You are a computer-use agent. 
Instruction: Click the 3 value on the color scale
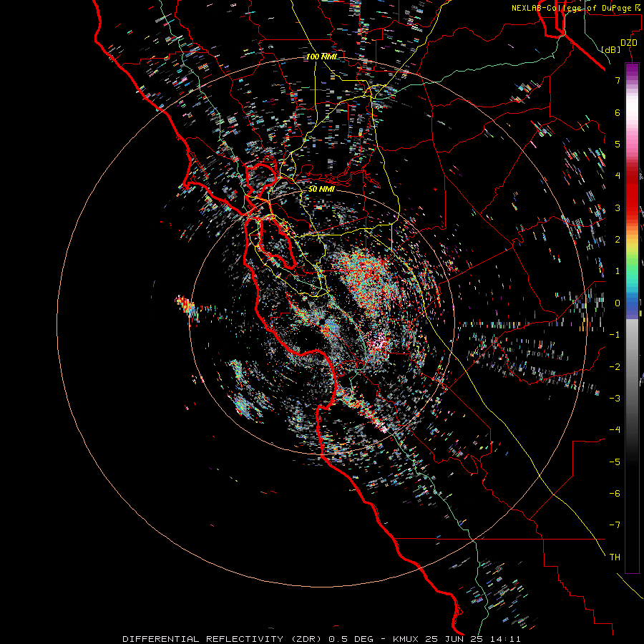(x=618, y=208)
